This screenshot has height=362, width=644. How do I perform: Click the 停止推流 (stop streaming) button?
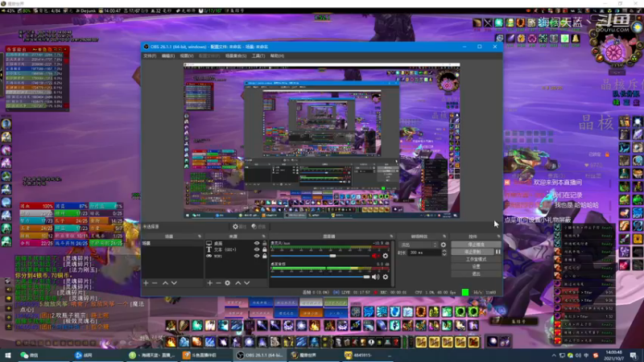pyautogui.click(x=476, y=245)
